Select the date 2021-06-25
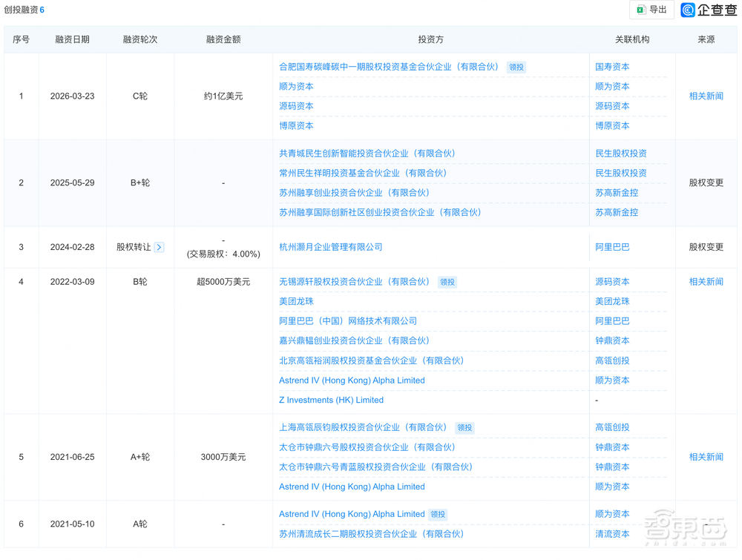 pos(73,457)
